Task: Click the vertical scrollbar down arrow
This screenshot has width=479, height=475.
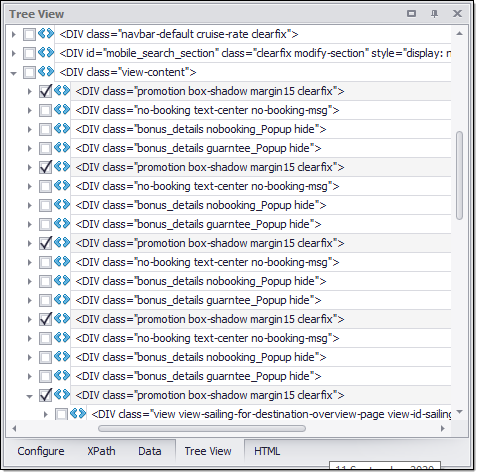Action: [x=460, y=412]
